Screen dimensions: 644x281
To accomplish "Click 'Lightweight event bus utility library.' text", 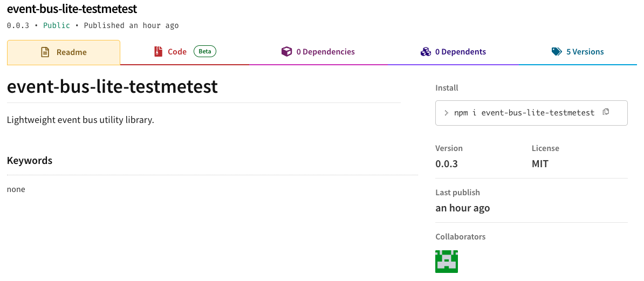I will [x=80, y=120].
